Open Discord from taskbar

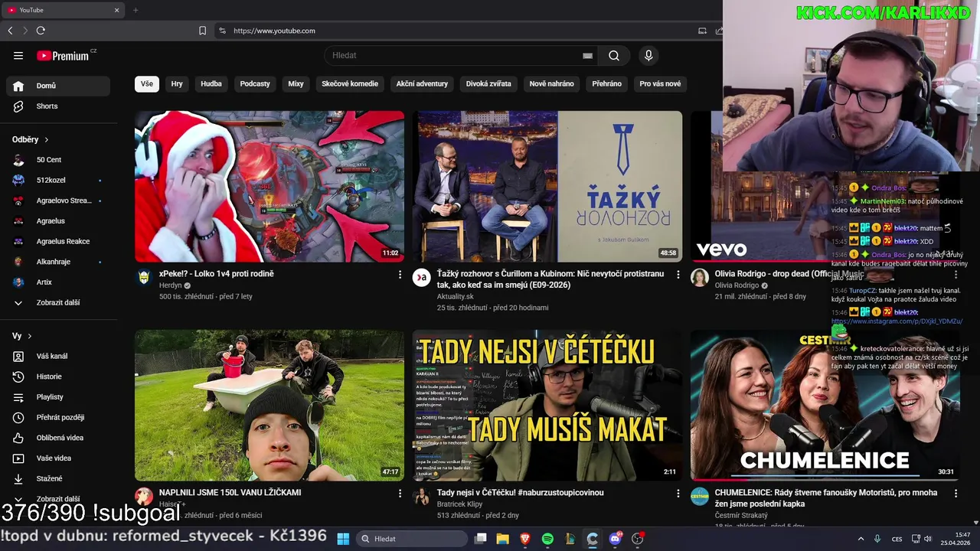(615, 539)
